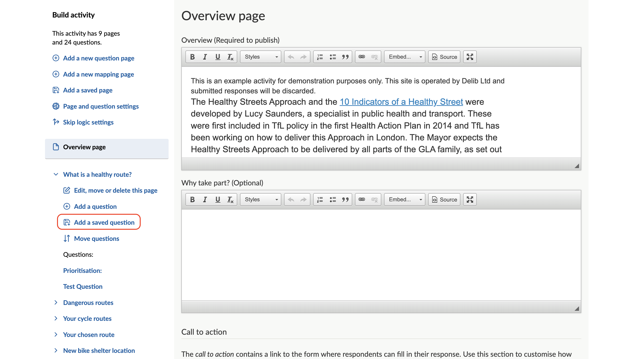Open Embed dropdown in Why take part editor
Viewport: 644px width, 359px height.
click(404, 199)
